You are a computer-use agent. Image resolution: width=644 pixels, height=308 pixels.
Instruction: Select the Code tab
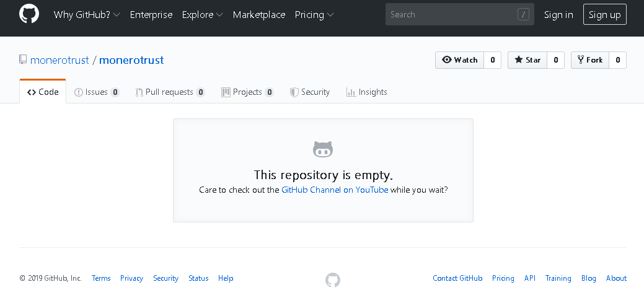click(43, 92)
